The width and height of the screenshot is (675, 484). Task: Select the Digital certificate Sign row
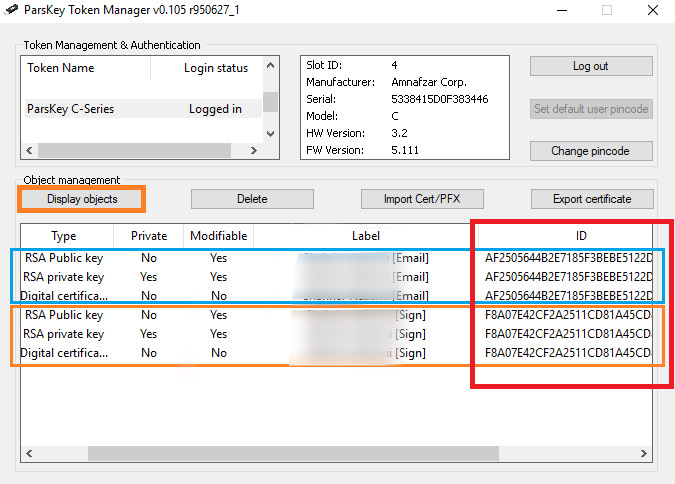tap(337, 353)
